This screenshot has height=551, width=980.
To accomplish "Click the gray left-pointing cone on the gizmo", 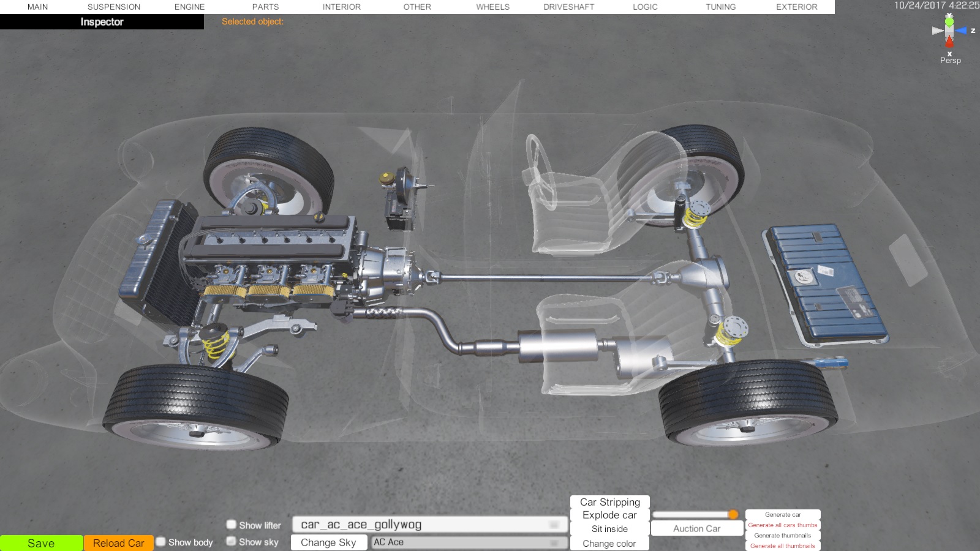I will [937, 31].
